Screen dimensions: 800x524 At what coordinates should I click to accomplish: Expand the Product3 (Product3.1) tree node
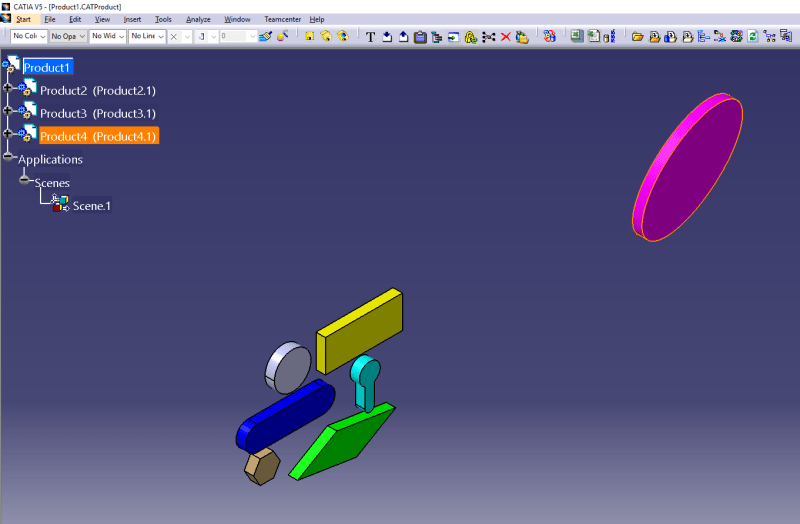coord(7,111)
